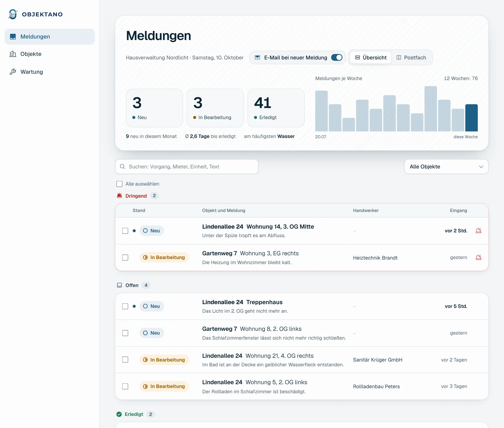Viewport: 504px width, 428px height.
Task: Click the dark bar for diese Woche in chart
Action: coord(471,118)
